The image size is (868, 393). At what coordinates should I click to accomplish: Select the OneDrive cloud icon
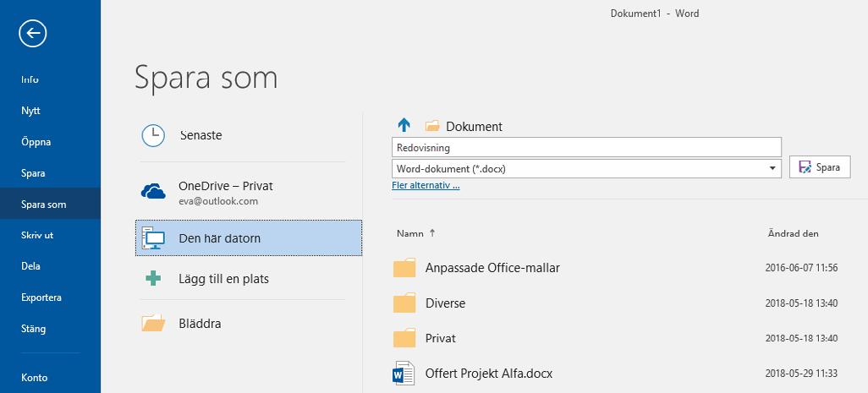(x=153, y=192)
